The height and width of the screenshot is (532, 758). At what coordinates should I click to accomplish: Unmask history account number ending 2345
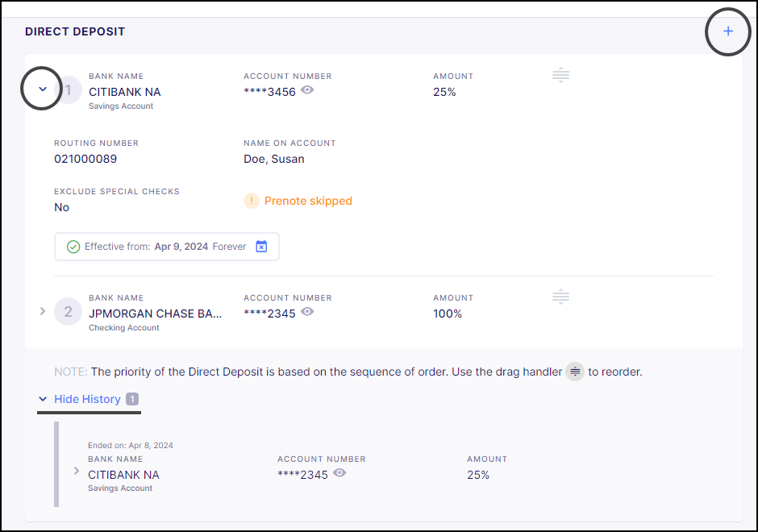(339, 473)
